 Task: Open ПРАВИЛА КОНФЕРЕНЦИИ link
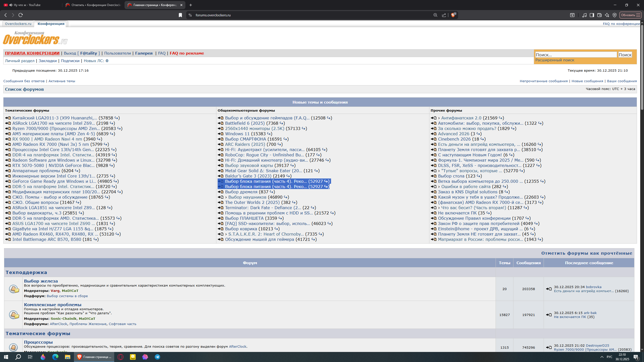[32, 53]
